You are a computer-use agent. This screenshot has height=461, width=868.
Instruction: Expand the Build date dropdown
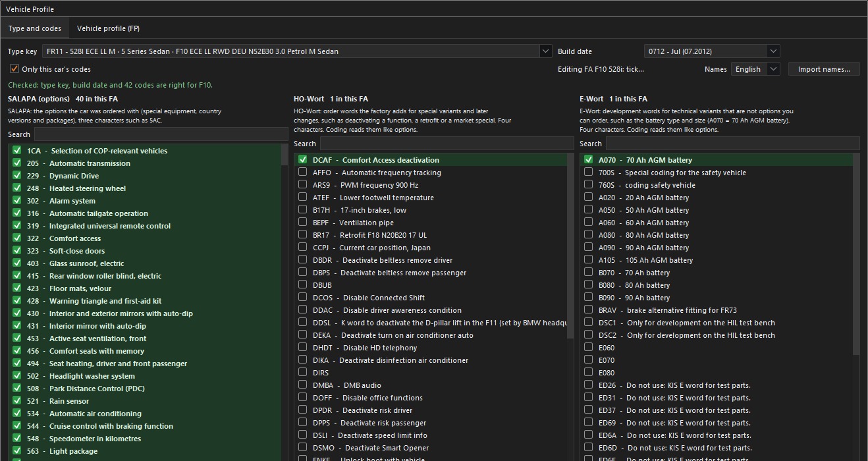coord(773,51)
